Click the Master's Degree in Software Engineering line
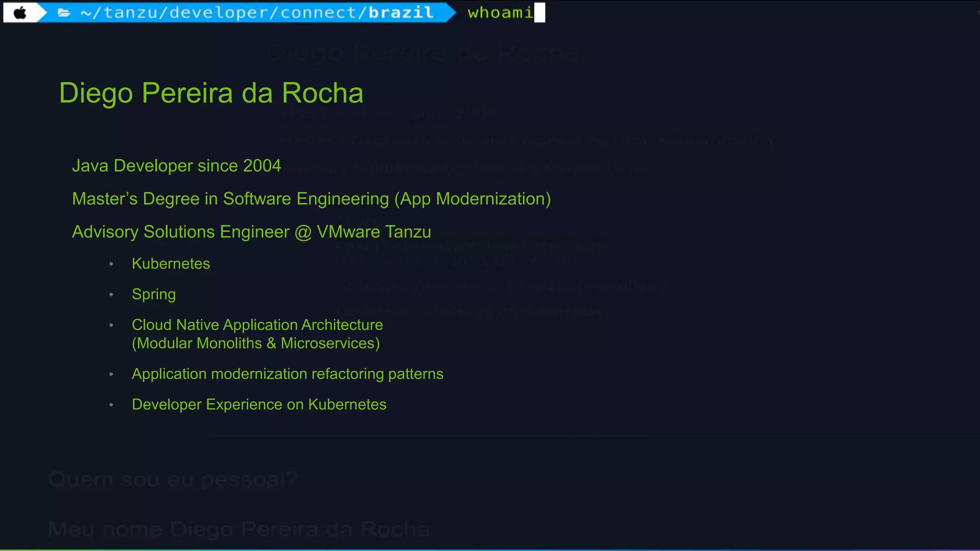Image resolution: width=980 pixels, height=551 pixels. click(311, 199)
